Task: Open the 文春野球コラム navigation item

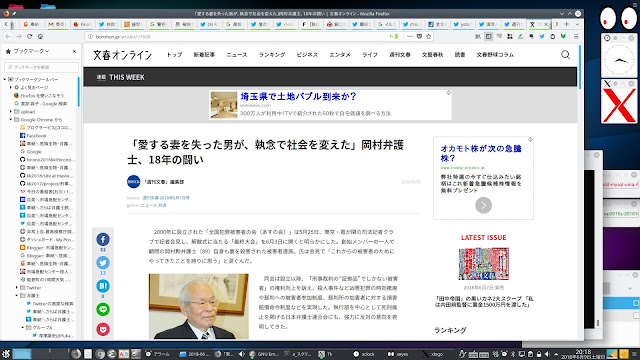Action: pyautogui.click(x=495, y=55)
